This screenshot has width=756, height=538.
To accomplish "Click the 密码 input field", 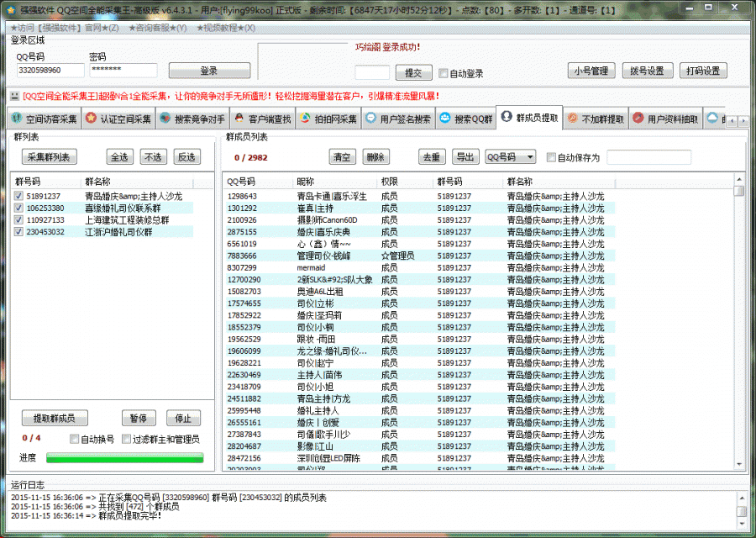I will pos(123,71).
